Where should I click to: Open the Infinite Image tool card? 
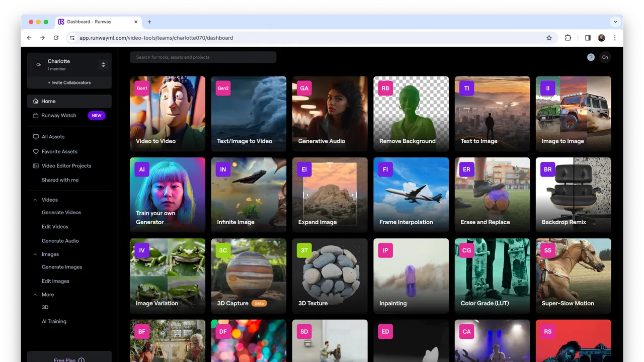(249, 195)
